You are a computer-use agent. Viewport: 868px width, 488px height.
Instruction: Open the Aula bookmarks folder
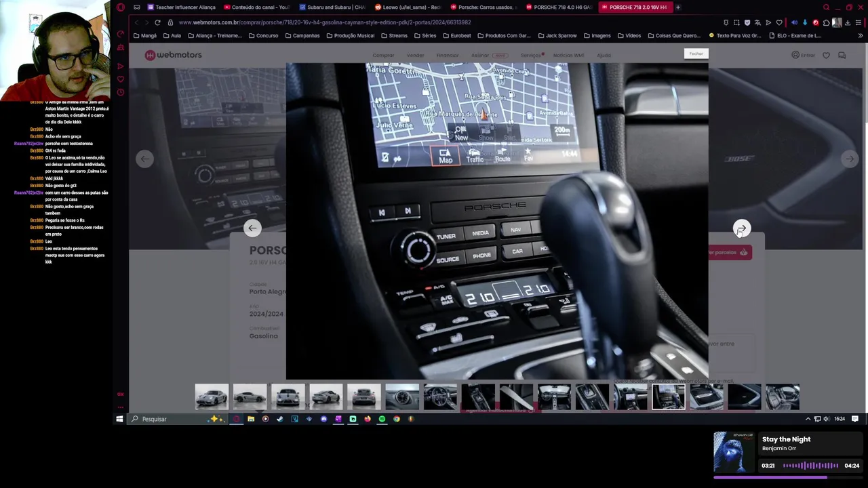click(x=172, y=35)
